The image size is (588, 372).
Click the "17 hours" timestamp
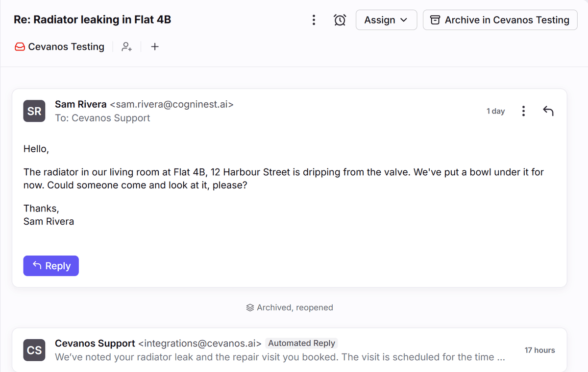[x=539, y=350]
